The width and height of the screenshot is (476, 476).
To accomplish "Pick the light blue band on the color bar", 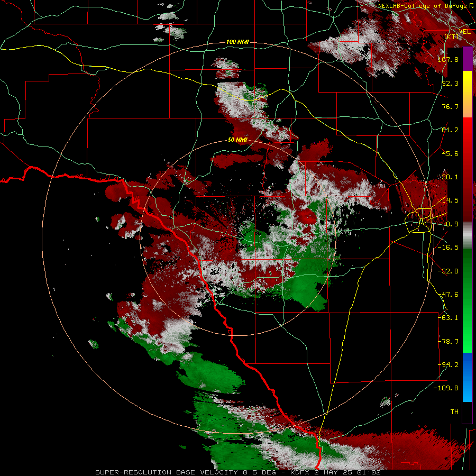I will click(467, 390).
